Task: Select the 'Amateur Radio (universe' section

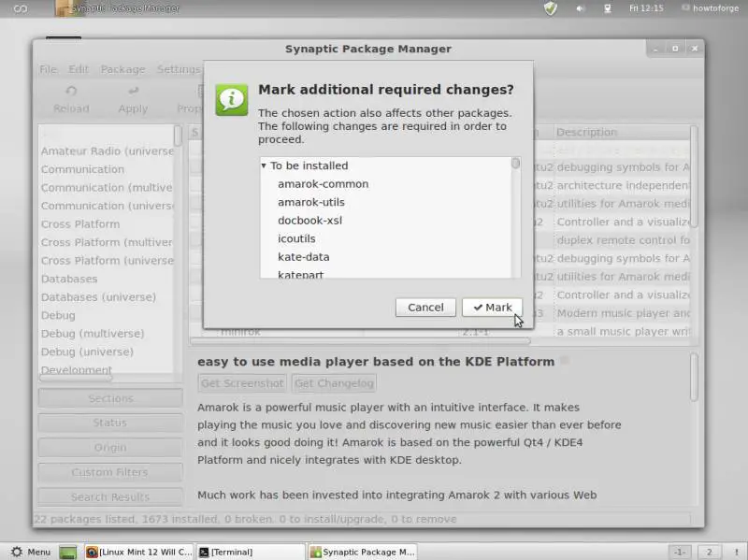Action: coord(108,151)
